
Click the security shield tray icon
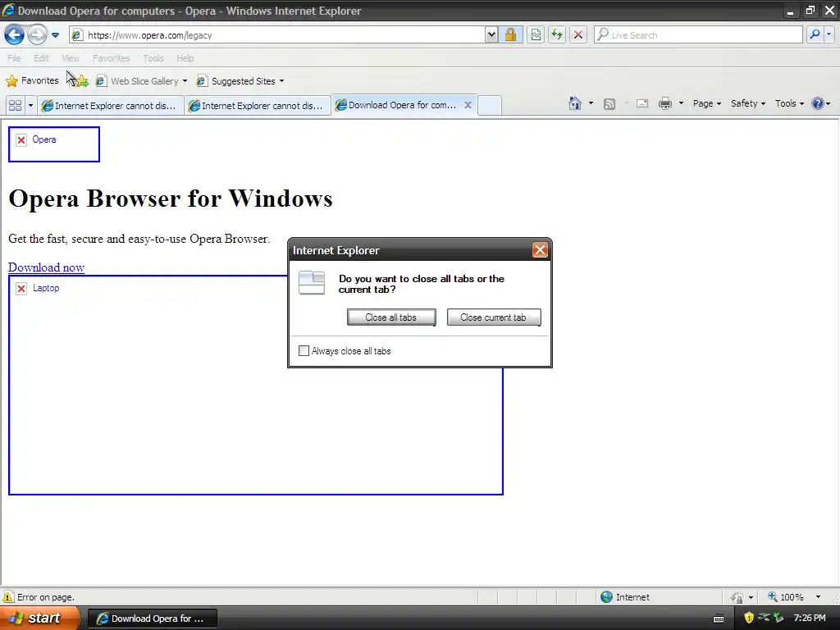tap(749, 618)
